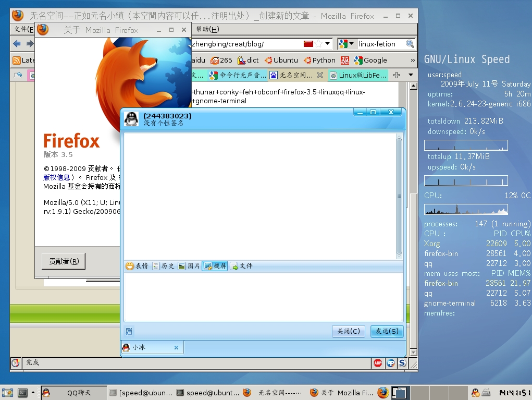Open the Latest headlines RSS bookmark
The height and width of the screenshot is (400, 532).
23,60
